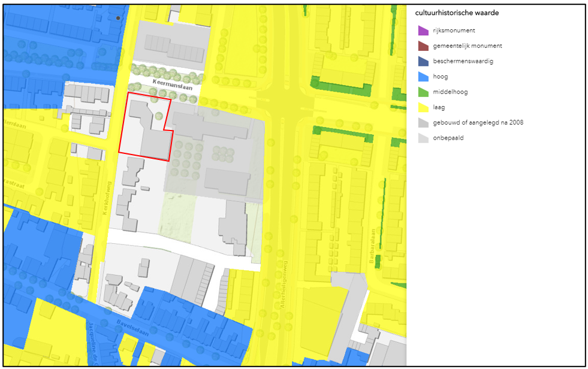Click the 'rijksmonument' legend label
This screenshot has height=369, width=588.
click(454, 31)
